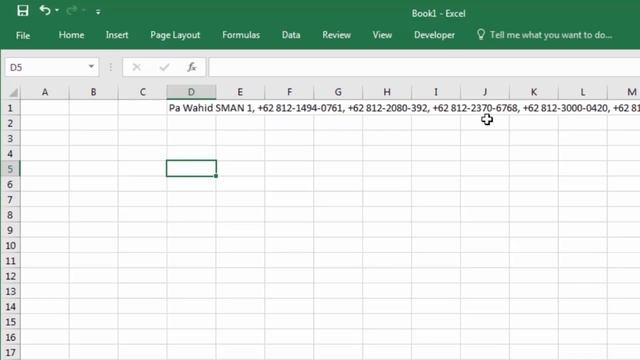Click the active cell D5

pos(191,168)
